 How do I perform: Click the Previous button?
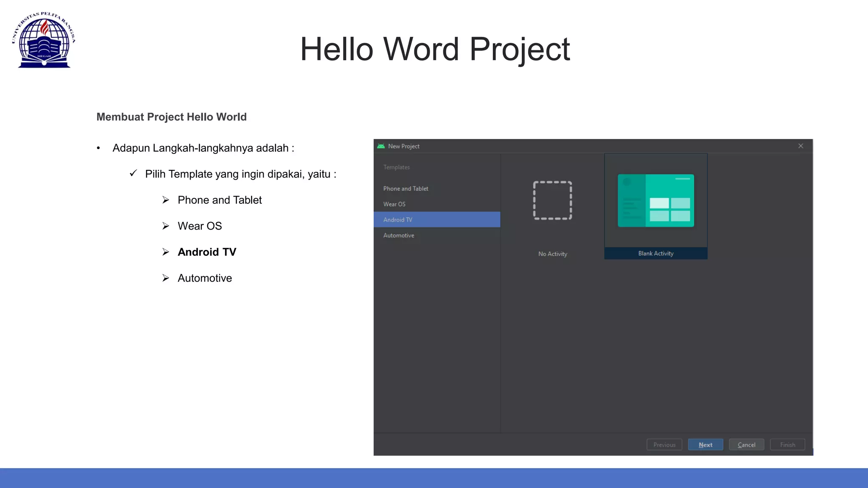pos(664,445)
